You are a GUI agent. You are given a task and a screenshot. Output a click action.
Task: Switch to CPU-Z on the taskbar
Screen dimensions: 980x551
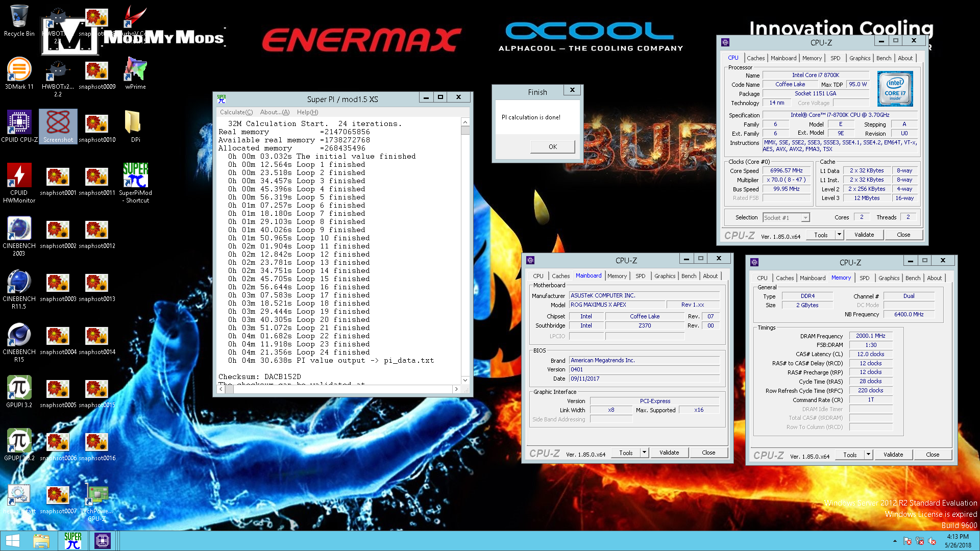point(103,541)
